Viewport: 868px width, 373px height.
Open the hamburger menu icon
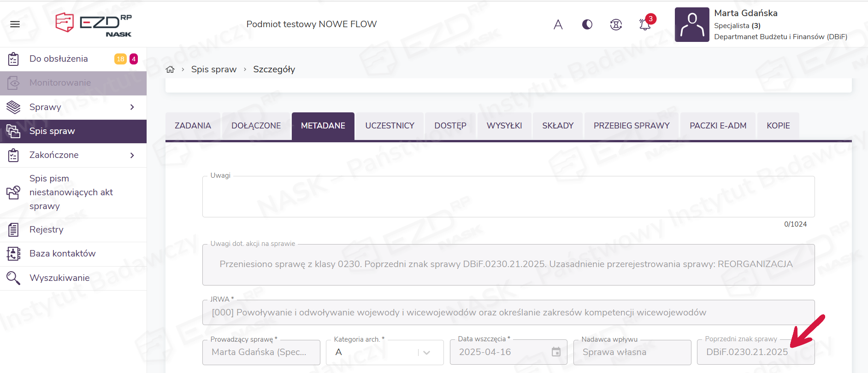pos(15,24)
